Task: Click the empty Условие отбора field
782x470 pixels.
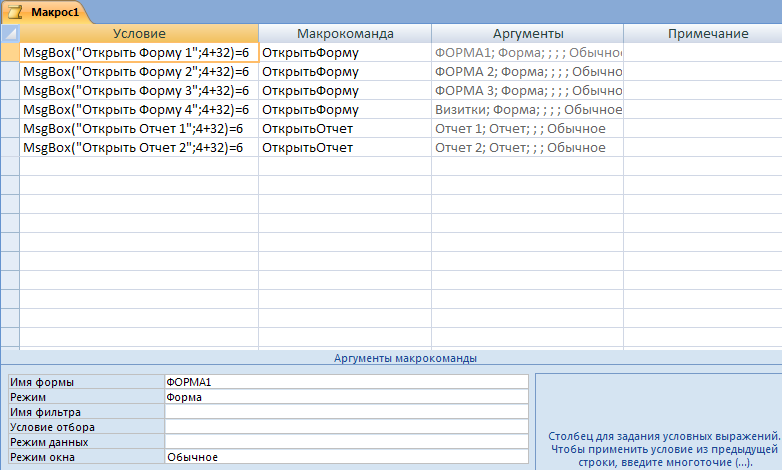Action: tap(347, 427)
